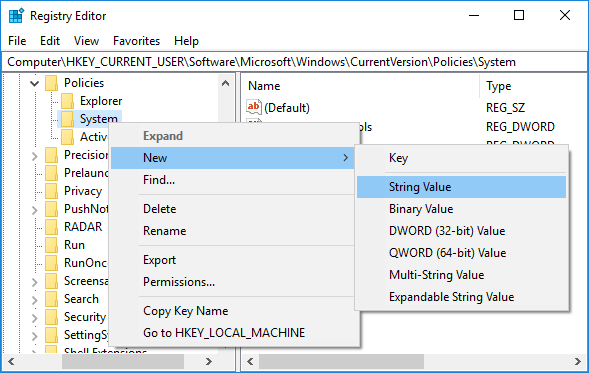Click the Prelaunch folder icon
This screenshot has height=373, width=589.
pyautogui.click(x=51, y=173)
